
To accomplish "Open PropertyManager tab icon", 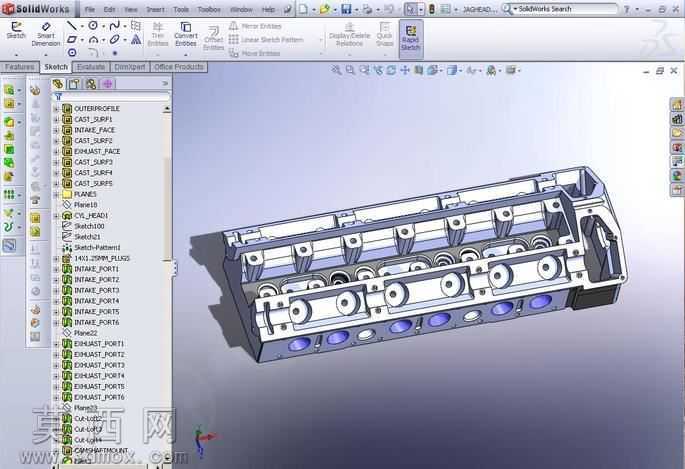I will 74,84.
